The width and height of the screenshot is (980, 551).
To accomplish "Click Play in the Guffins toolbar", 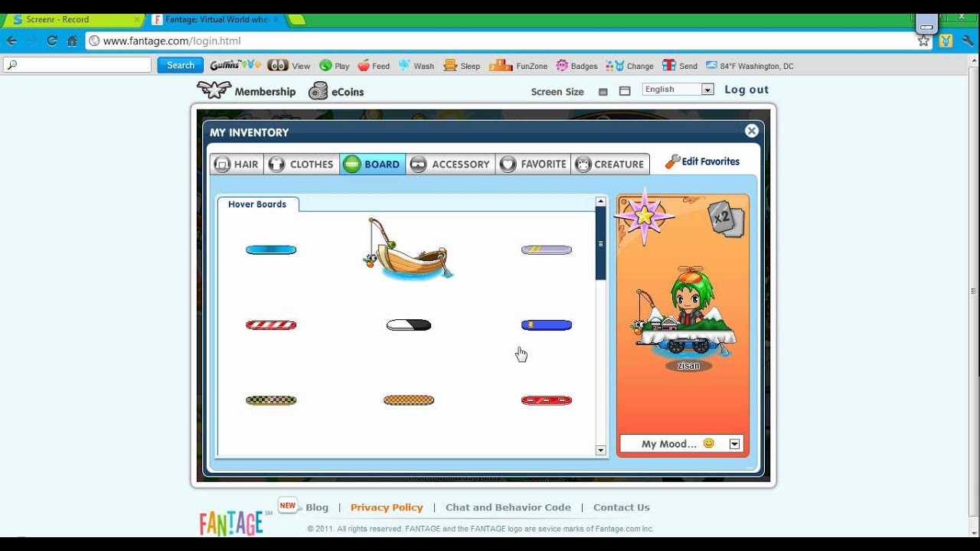I will (x=335, y=66).
